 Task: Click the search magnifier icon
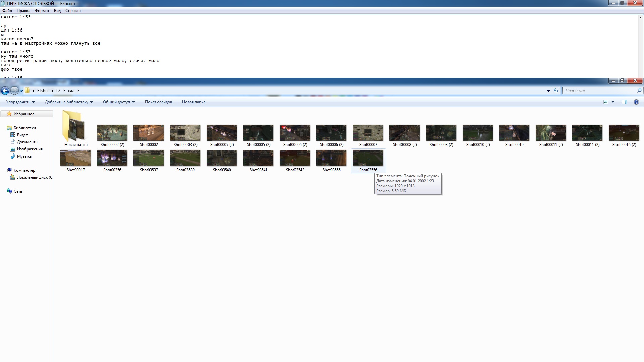tap(639, 90)
